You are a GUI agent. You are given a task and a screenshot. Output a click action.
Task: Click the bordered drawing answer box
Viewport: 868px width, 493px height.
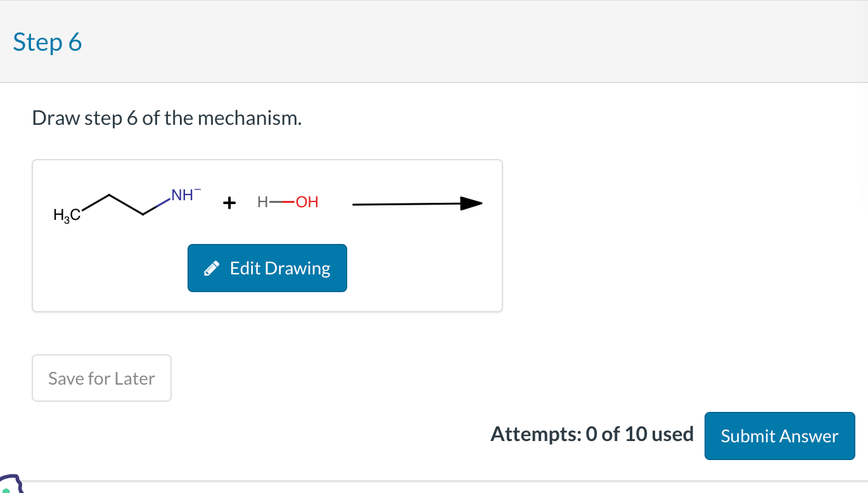click(x=267, y=235)
